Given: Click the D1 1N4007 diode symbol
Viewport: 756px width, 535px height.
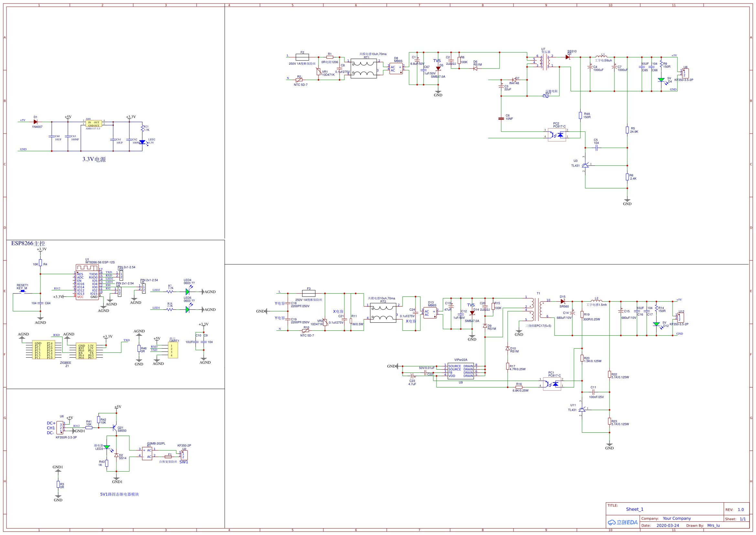Looking at the screenshot, I should (x=36, y=122).
